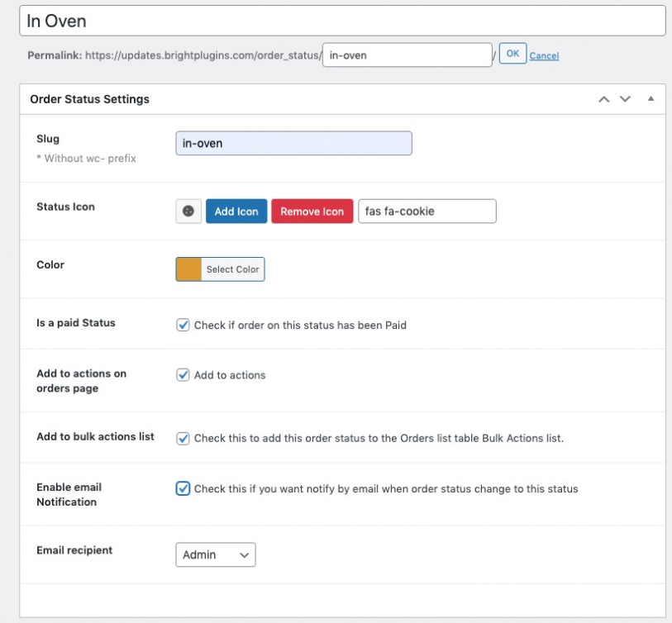This screenshot has width=672, height=623.
Task: Click the orange color swatch
Action: [188, 269]
